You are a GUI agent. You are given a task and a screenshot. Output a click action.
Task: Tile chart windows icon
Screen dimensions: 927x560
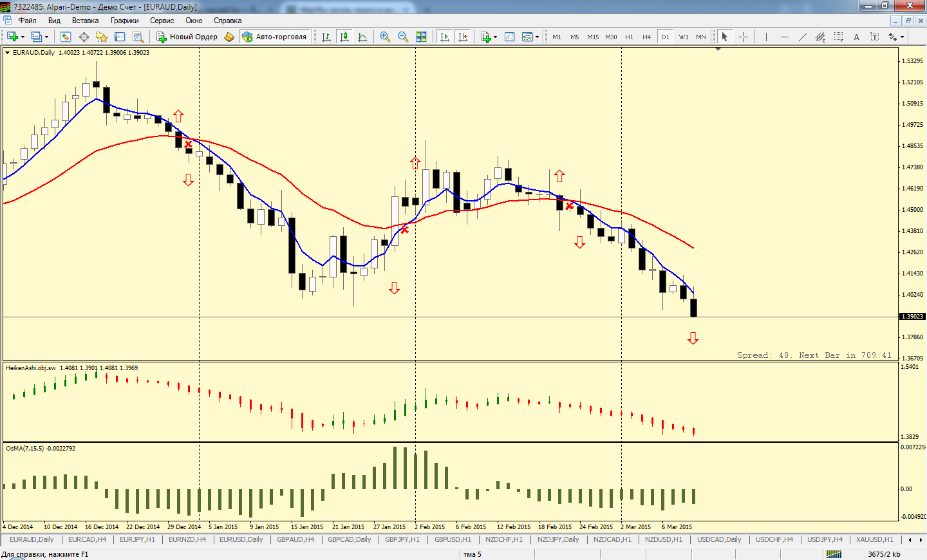pos(421,37)
